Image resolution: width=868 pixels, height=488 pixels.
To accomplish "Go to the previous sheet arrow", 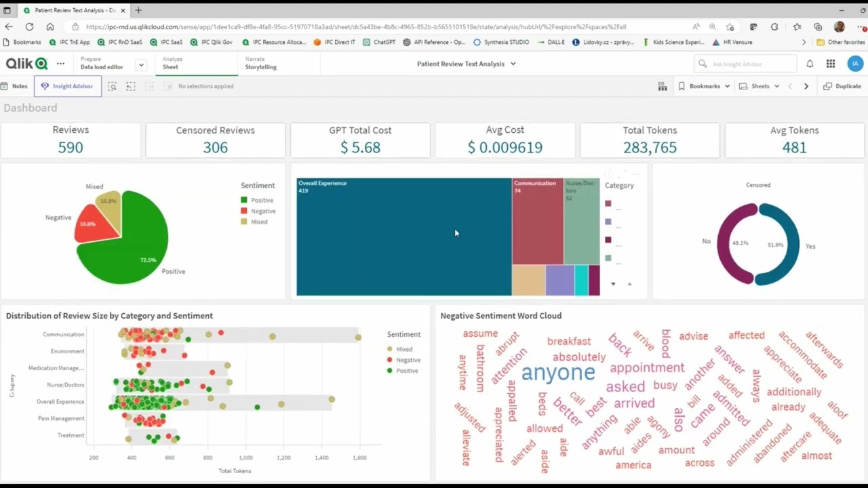I will tap(790, 86).
